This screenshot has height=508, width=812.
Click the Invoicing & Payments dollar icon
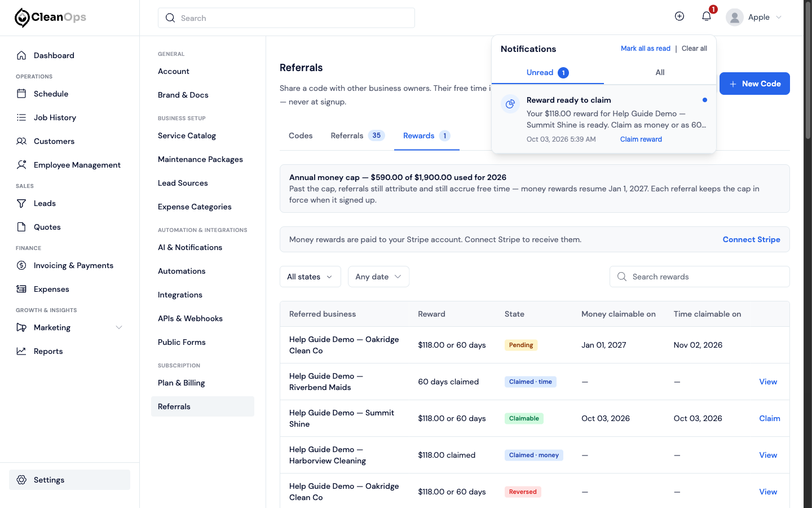21,265
